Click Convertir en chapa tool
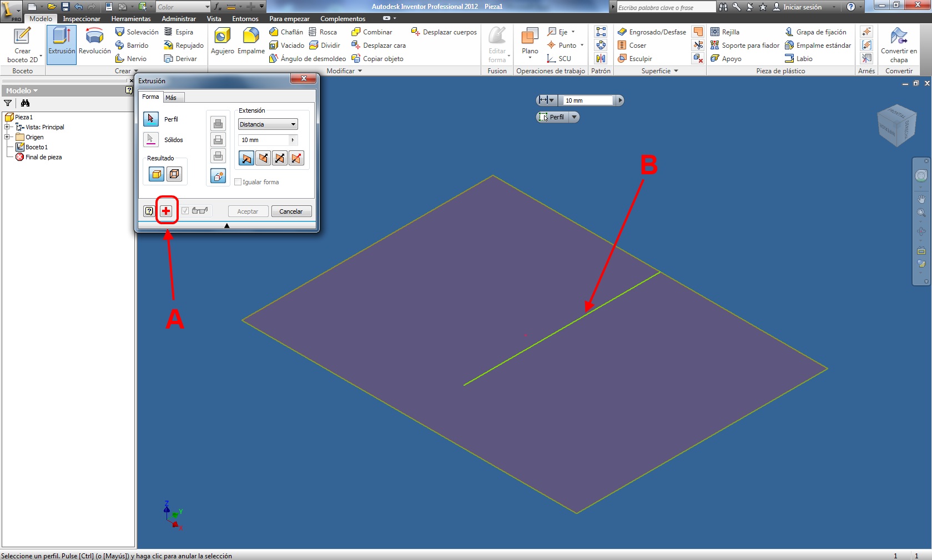Image resolution: width=932 pixels, height=560 pixels. (x=899, y=45)
